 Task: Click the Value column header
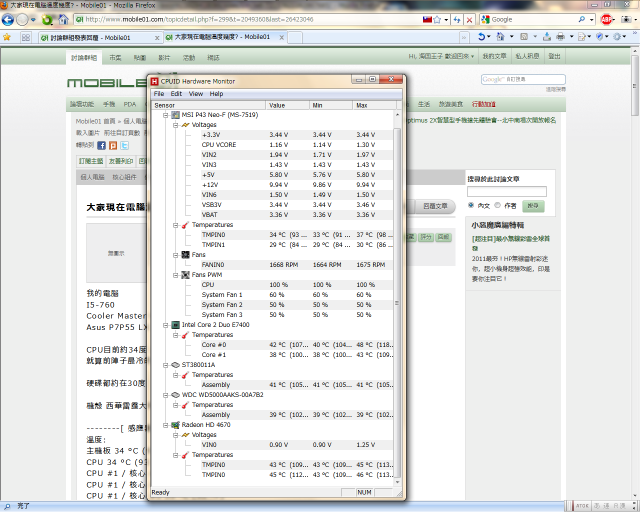click(287, 105)
